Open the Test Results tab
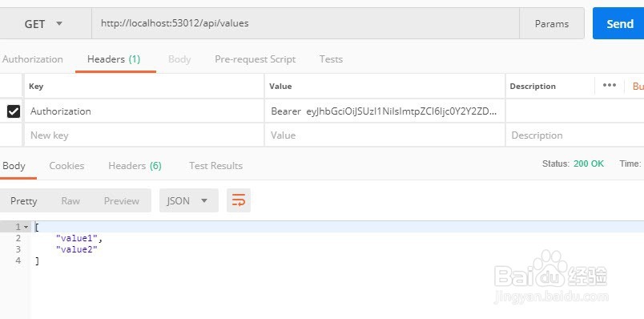Image resolution: width=644 pixels, height=319 pixels. pyautogui.click(x=215, y=166)
